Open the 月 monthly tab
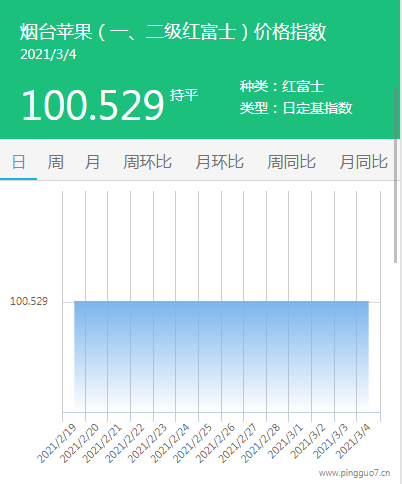Viewport: 402px width, 484px height. click(x=92, y=162)
